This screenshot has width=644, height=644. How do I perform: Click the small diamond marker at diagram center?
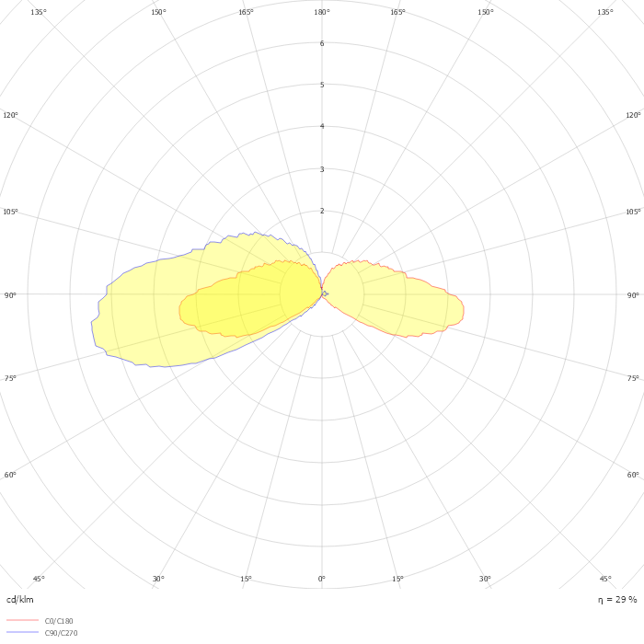pyautogui.click(x=325, y=293)
